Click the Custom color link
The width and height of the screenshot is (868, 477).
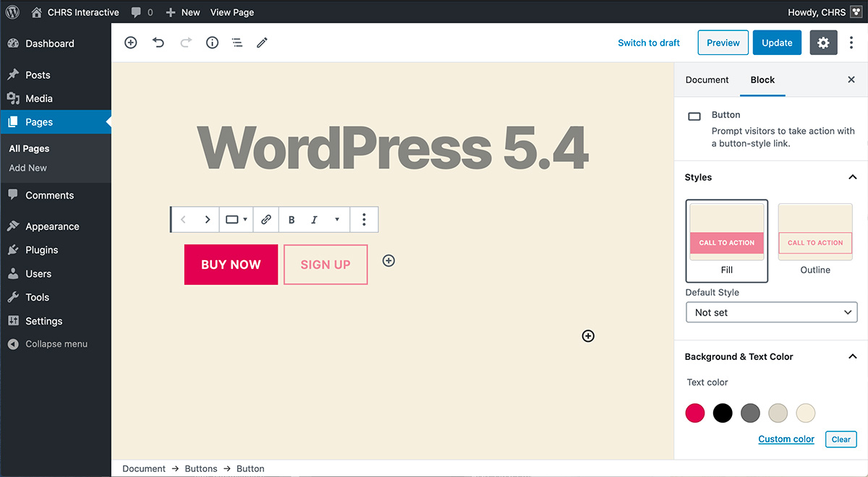tap(786, 439)
